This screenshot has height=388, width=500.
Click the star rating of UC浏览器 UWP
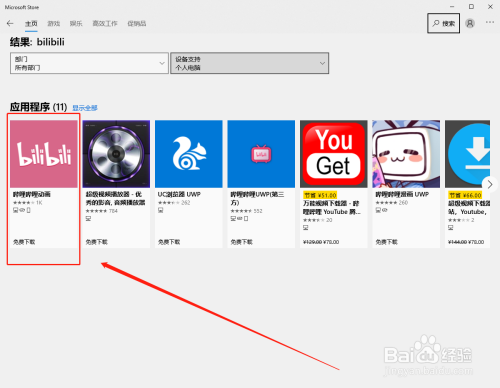(169, 203)
